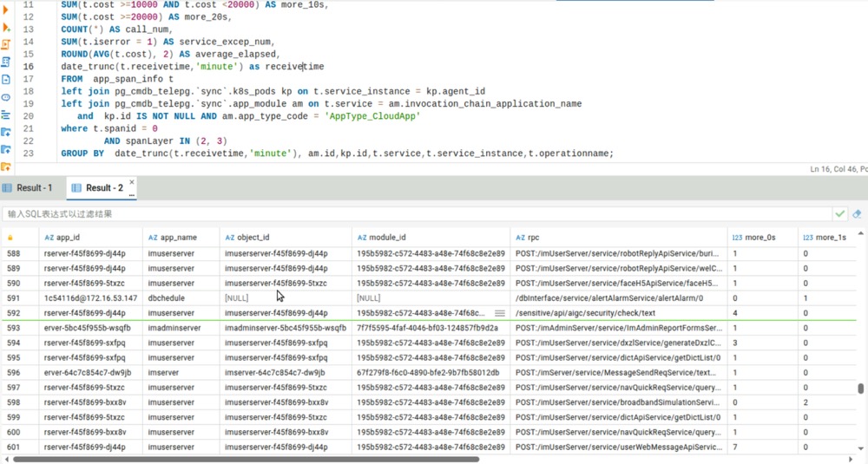
Task: Clear the result filter with the eraser icon
Action: (857, 213)
